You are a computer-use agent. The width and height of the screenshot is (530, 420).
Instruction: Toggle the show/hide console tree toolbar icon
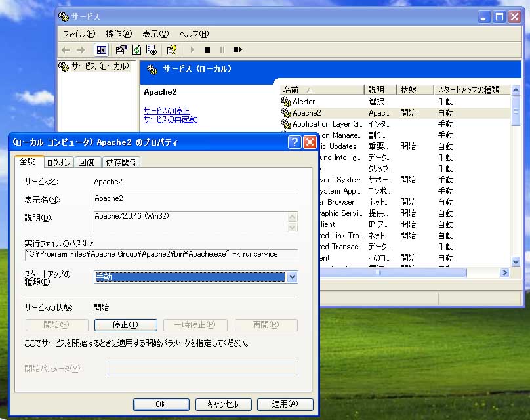102,50
